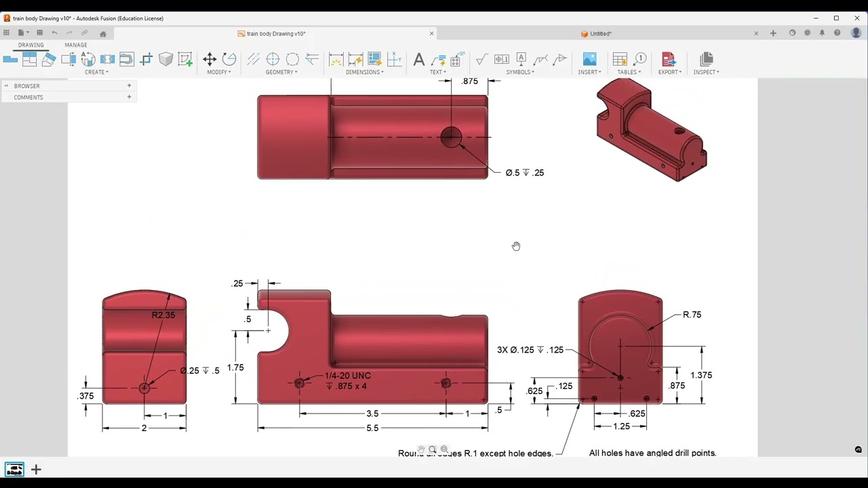Select the Centerline tool

pos(253,60)
